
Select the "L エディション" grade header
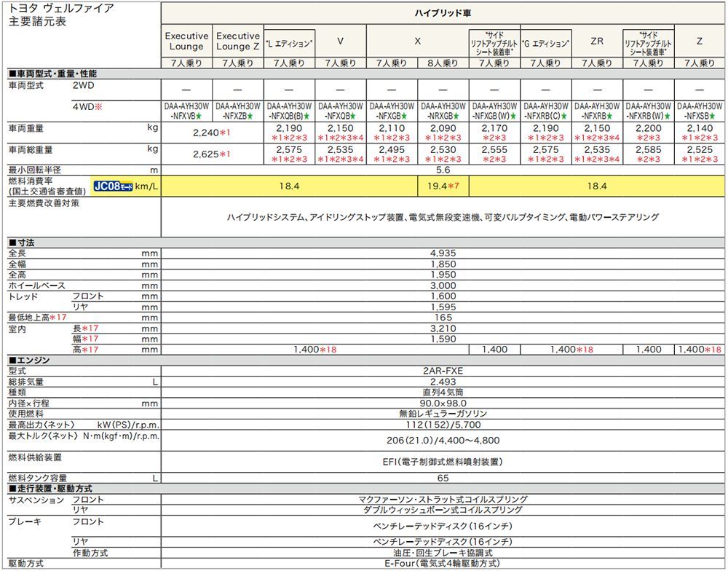pyautogui.click(x=289, y=44)
